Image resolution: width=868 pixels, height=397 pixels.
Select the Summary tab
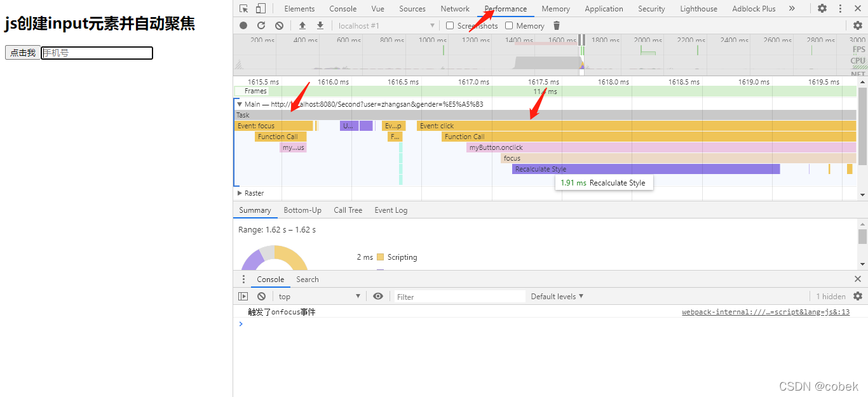click(x=255, y=210)
